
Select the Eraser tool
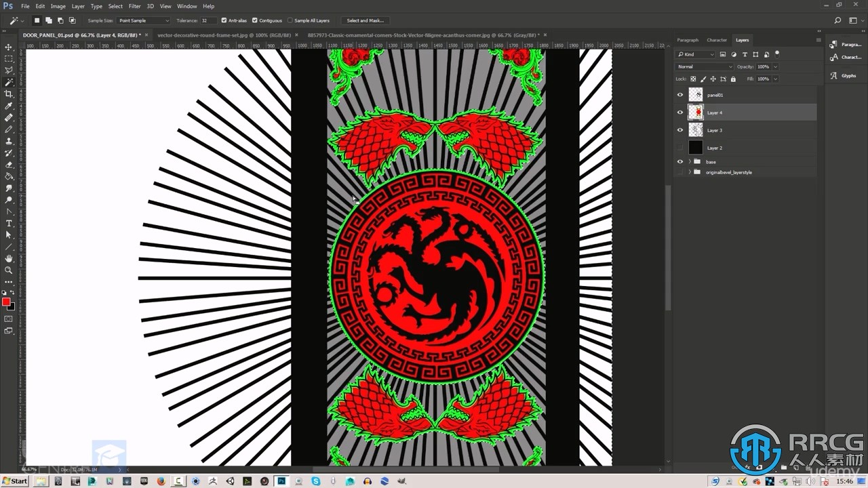click(9, 165)
